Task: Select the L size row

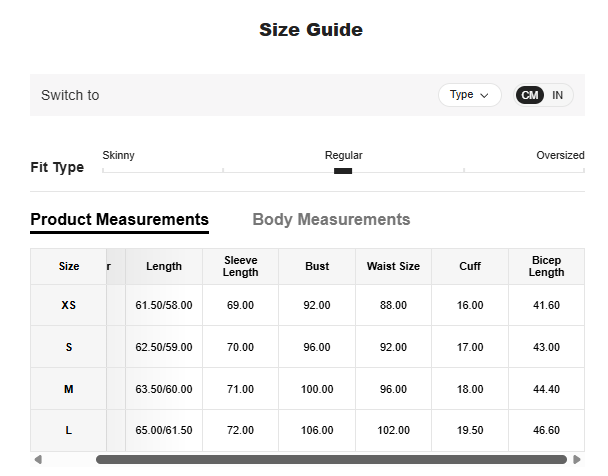Action: coord(68,430)
